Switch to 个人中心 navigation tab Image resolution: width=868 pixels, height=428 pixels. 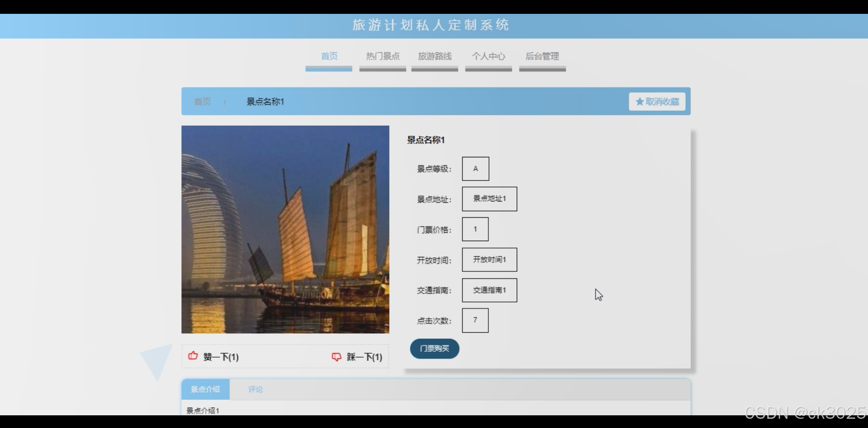(488, 57)
